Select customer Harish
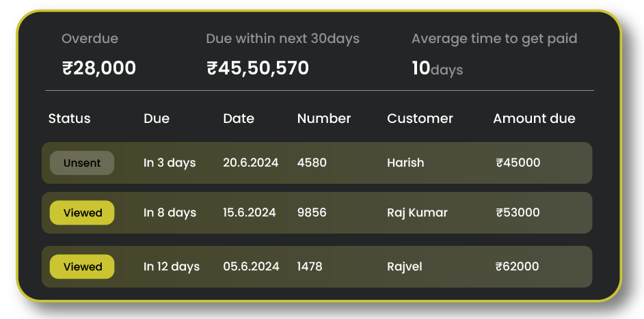This screenshot has height=319, width=644. coord(405,163)
